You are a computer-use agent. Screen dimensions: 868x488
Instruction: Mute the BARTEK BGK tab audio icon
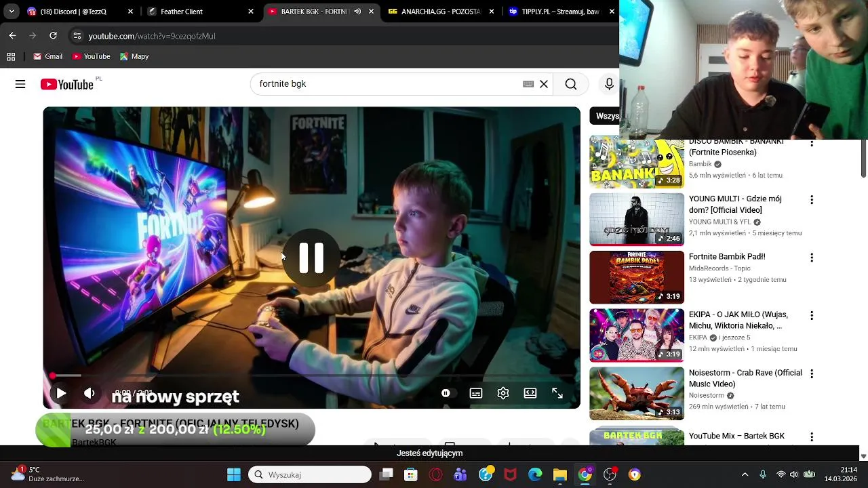[357, 12]
